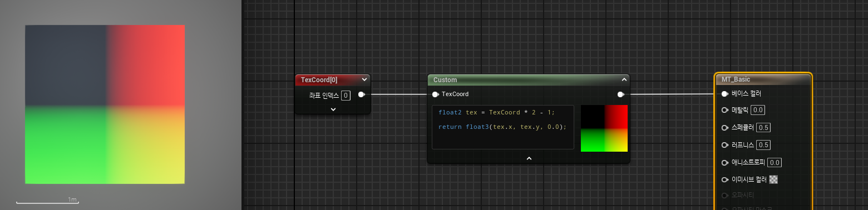Click the material preview plane in viewport
Screen dimensions: 868x210
pos(105,104)
